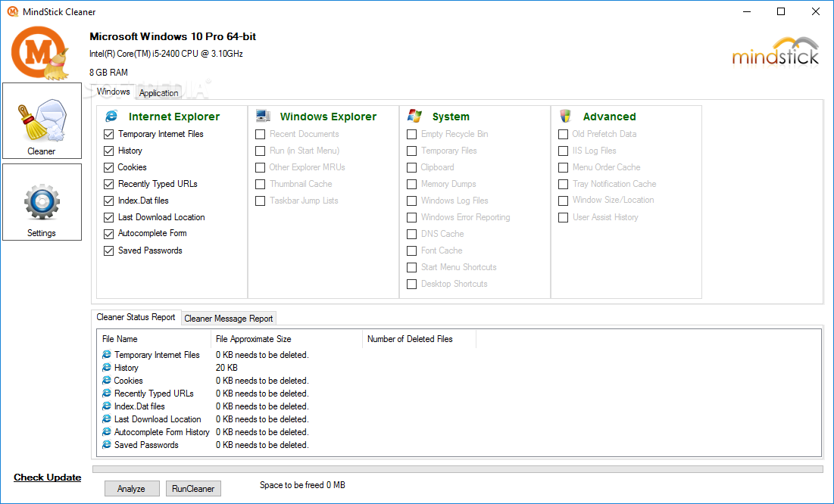The image size is (834, 504).
Task: Switch to the Windows tab
Action: click(x=114, y=92)
